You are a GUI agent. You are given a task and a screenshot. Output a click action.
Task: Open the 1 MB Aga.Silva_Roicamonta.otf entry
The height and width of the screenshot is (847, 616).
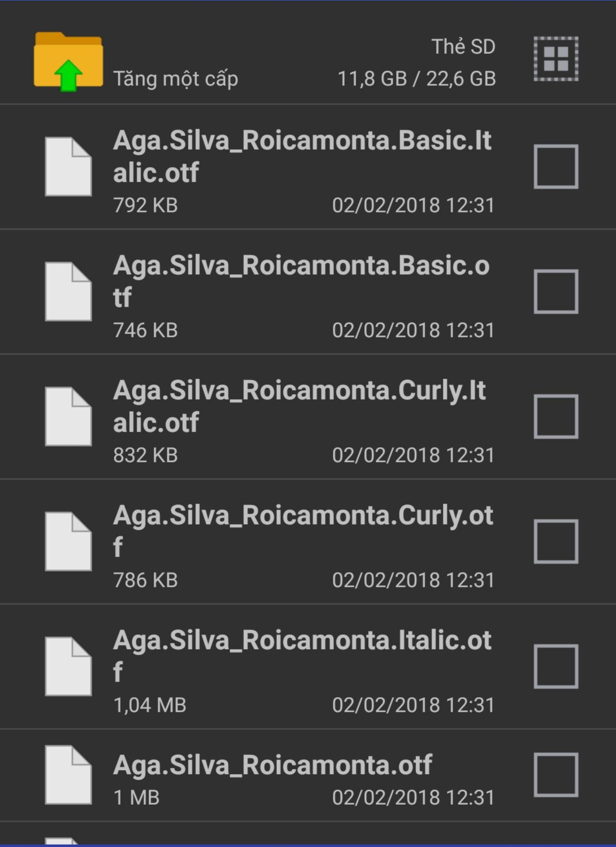(x=308, y=775)
